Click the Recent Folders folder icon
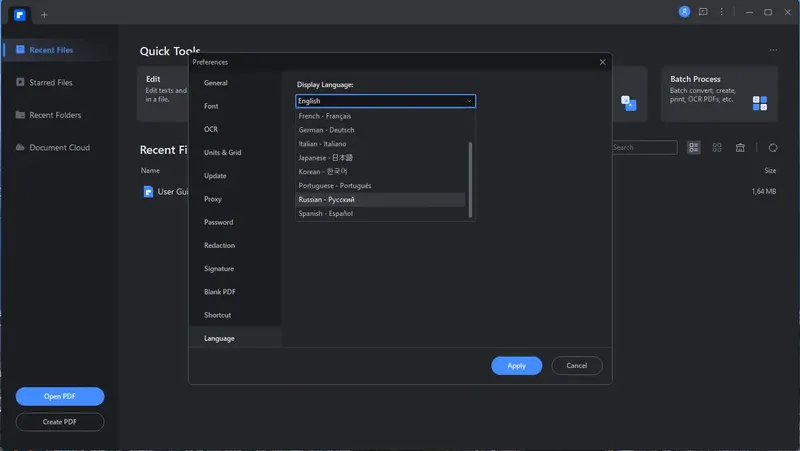800x451 pixels. pyautogui.click(x=20, y=115)
